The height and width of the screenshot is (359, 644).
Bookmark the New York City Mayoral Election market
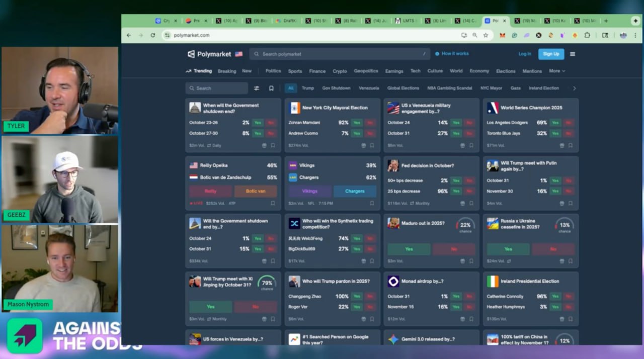click(x=372, y=145)
